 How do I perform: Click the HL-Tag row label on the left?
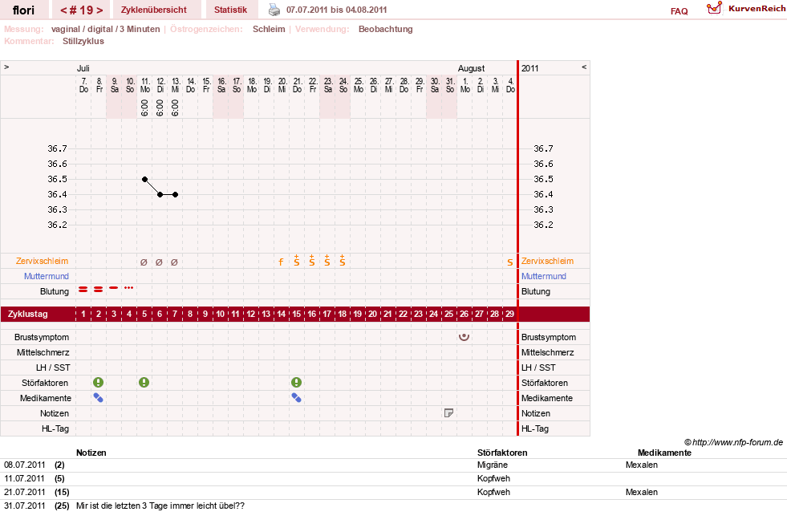click(55, 428)
